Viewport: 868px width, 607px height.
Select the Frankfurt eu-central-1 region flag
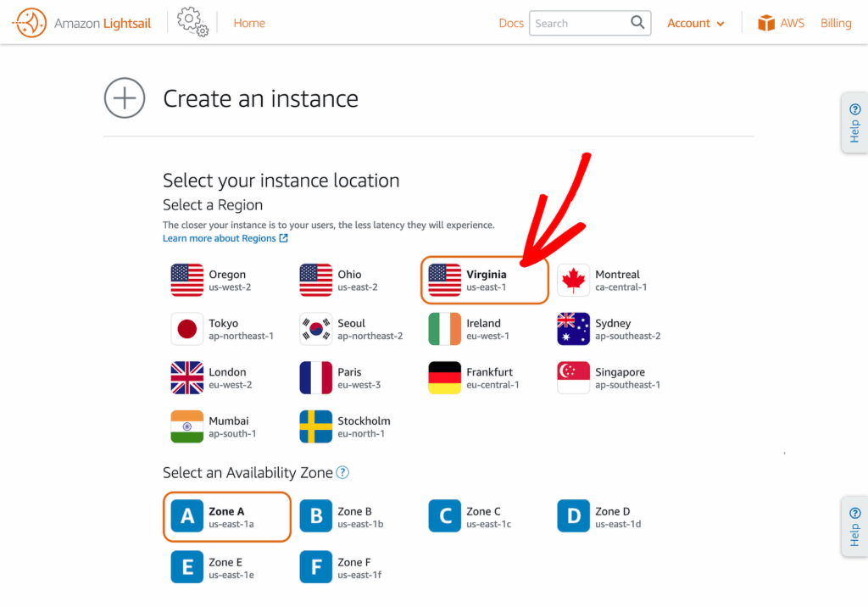pos(444,378)
